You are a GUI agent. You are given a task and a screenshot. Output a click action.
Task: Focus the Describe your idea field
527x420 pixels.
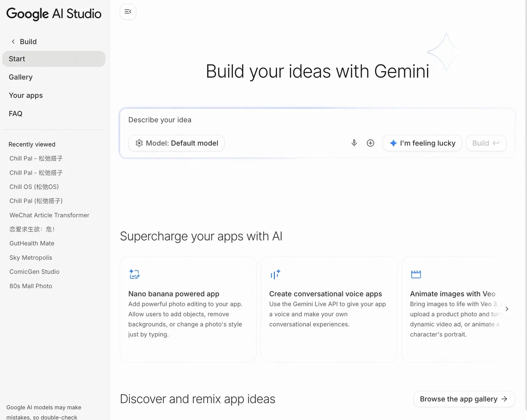pyautogui.click(x=317, y=120)
